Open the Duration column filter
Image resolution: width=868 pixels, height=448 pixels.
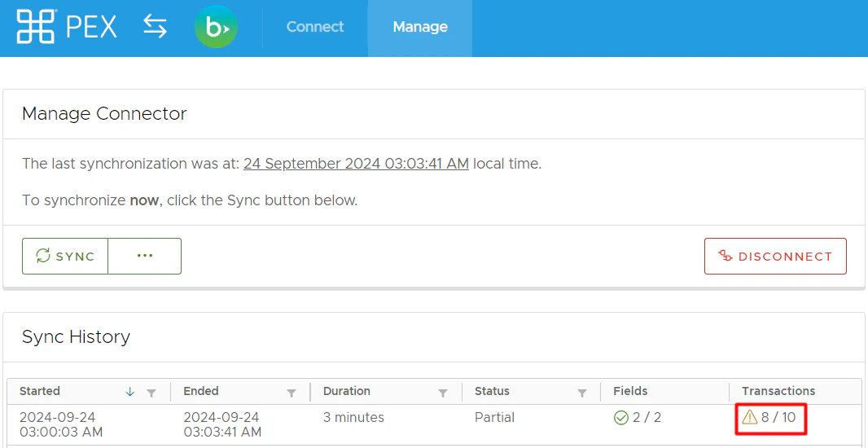(443, 393)
